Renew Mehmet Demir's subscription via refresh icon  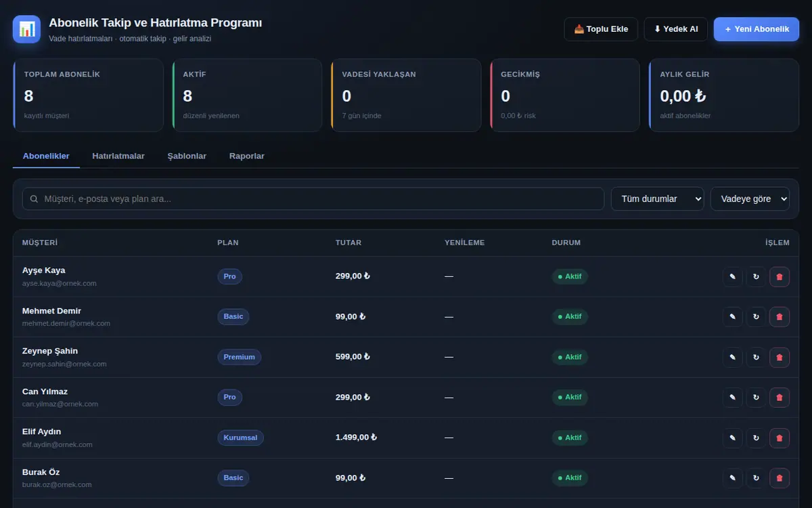pos(756,317)
